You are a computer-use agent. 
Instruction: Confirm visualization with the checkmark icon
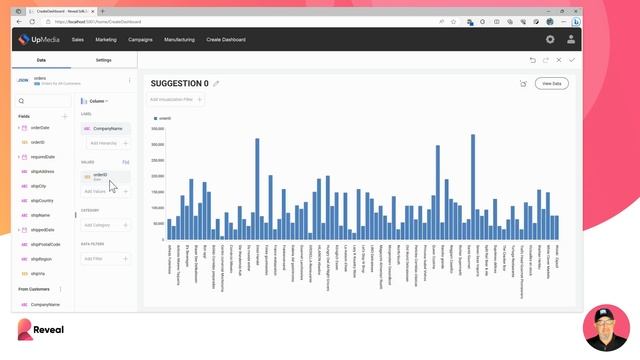click(x=572, y=60)
